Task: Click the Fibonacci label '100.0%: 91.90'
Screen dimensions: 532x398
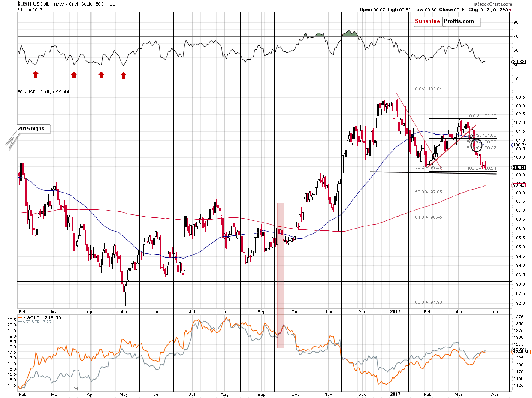Action: (427, 302)
